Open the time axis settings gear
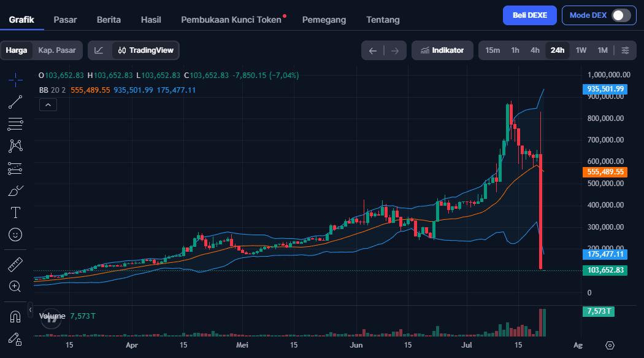Image resolution: width=644 pixels, height=358 pixels. [610, 345]
